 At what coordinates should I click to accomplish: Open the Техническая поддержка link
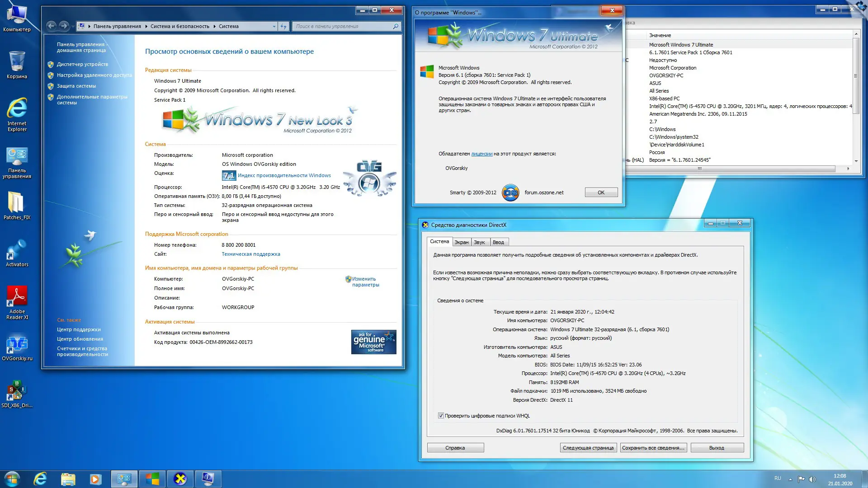click(250, 254)
